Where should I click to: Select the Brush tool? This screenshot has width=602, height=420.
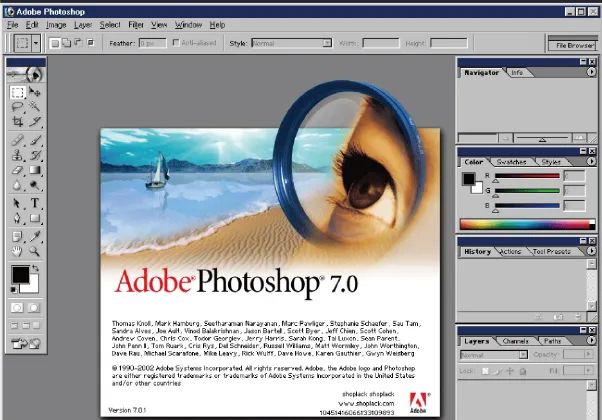tap(35, 140)
